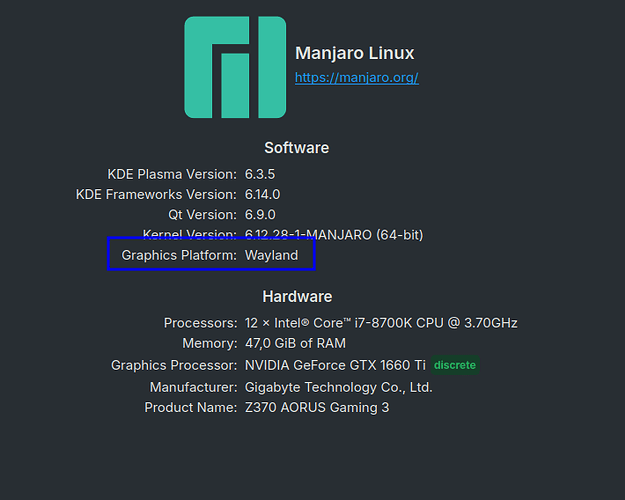
Task: Click the KDE Plasma Version value 6.3.5
Action: point(260,174)
